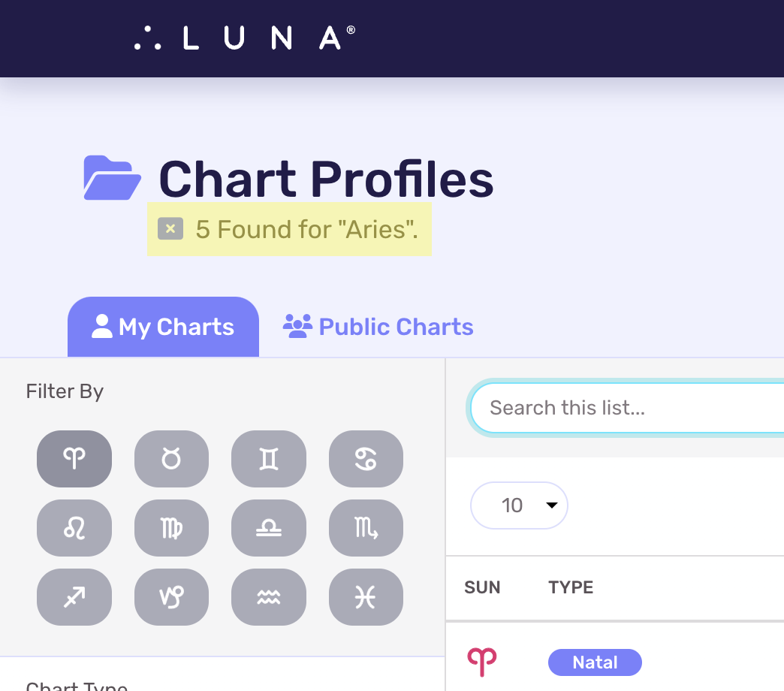Select the Gemini zodiac filter icon
Viewport: 784px width, 691px height.
268,459
